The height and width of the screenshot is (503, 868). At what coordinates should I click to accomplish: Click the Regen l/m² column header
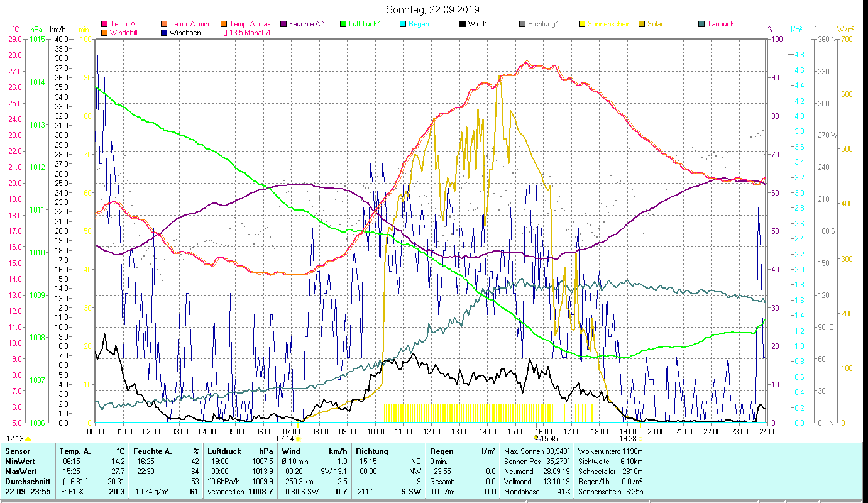pos(462,451)
